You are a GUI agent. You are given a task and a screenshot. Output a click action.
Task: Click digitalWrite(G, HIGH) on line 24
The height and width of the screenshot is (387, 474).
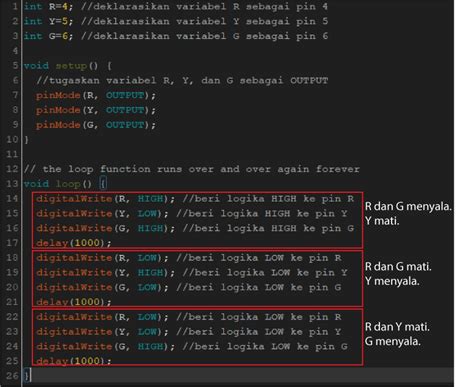coord(105,346)
